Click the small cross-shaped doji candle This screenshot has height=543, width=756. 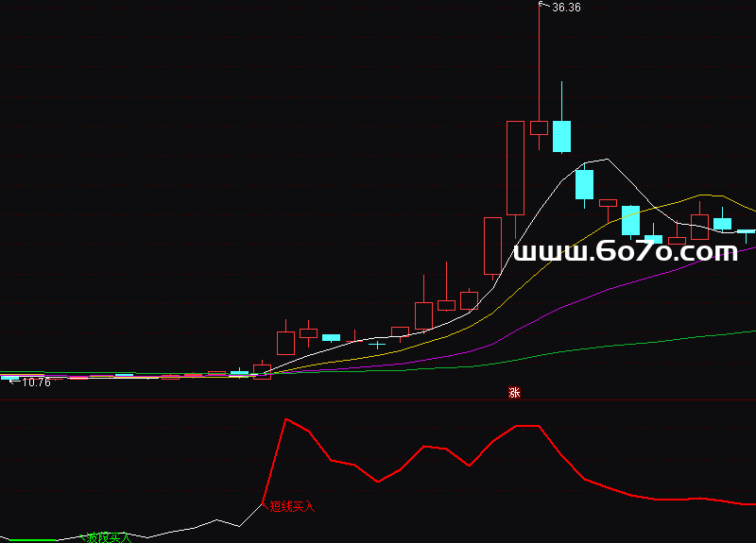pos(377,345)
